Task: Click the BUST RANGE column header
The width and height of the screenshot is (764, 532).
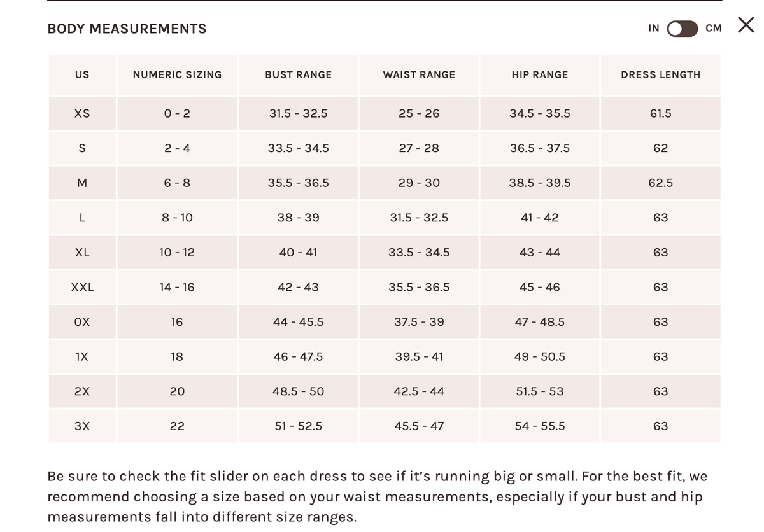Action: click(299, 75)
